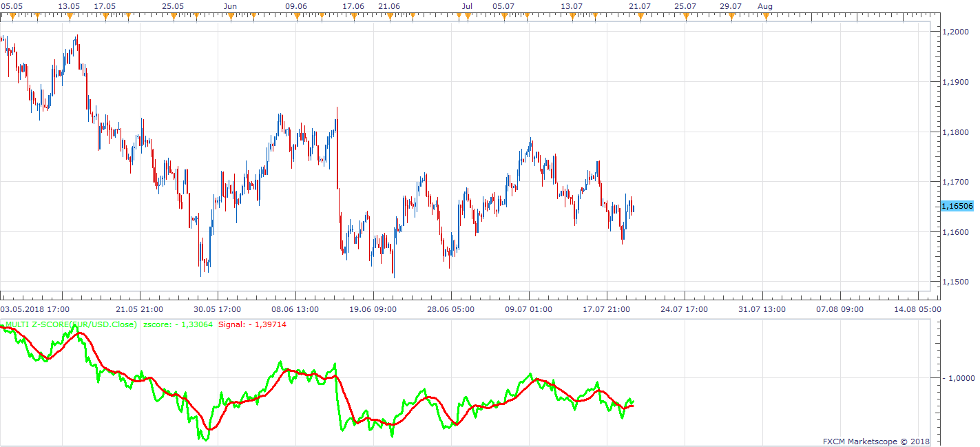Image resolution: width=980 pixels, height=447 pixels.
Task: Click the 07.08 09:00 time label
Action: 840,309
